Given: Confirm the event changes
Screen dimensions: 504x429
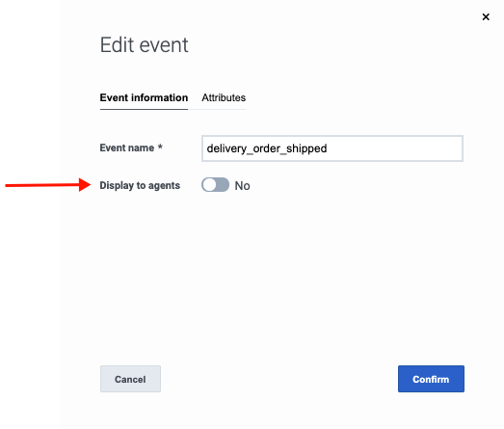Looking at the screenshot, I should coord(431,379).
